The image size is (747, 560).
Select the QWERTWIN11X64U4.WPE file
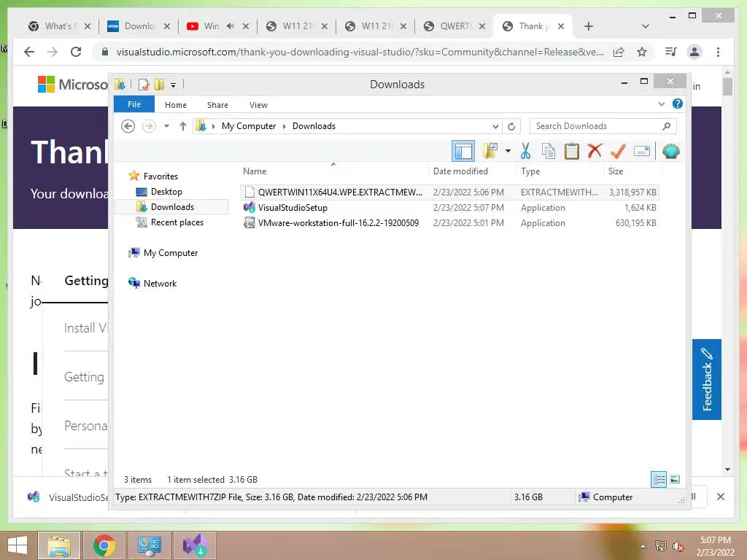tap(450, 192)
